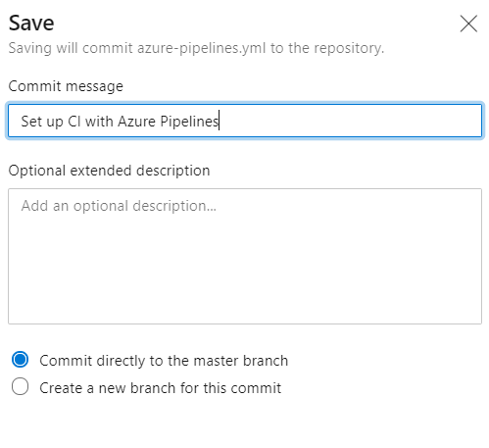Close the Save dialog with the X icon
The height and width of the screenshot is (448, 489).
point(468,24)
